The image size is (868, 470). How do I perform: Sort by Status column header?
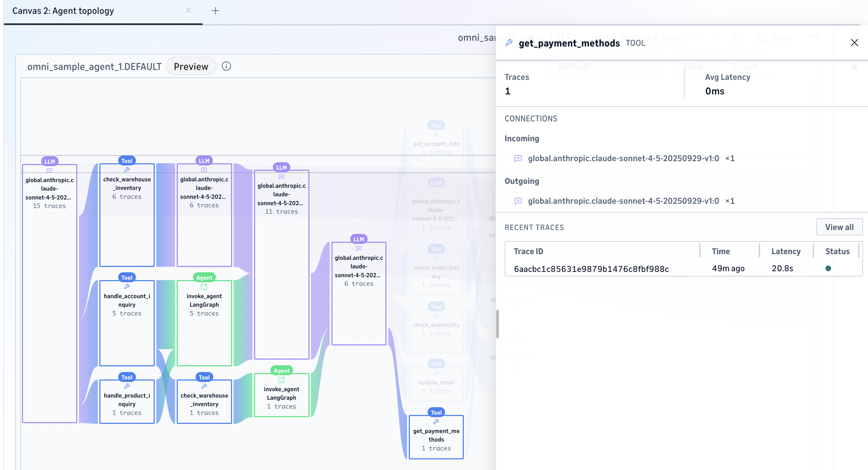pyautogui.click(x=837, y=251)
